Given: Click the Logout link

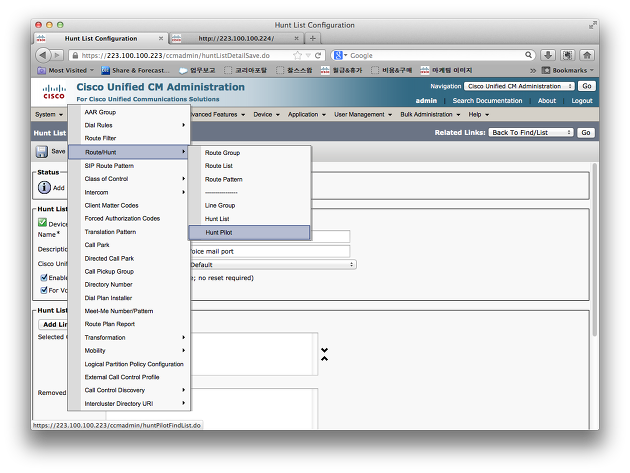Looking at the screenshot, I should (x=582, y=100).
